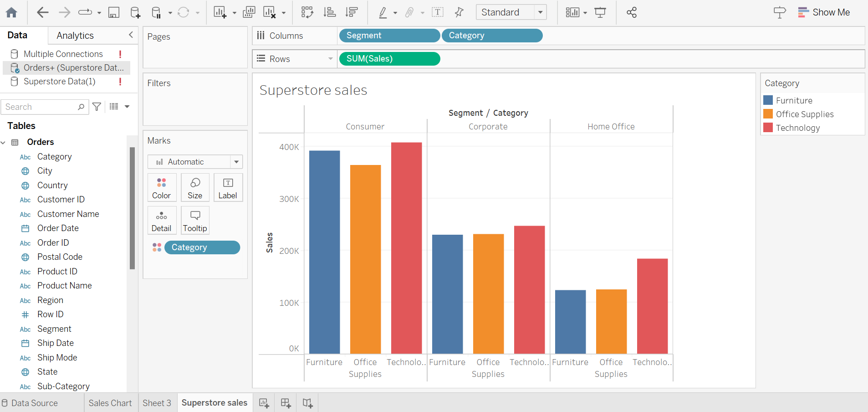Open clear sheet dropdown arrow
This screenshot has width=868, height=412.
click(x=284, y=13)
